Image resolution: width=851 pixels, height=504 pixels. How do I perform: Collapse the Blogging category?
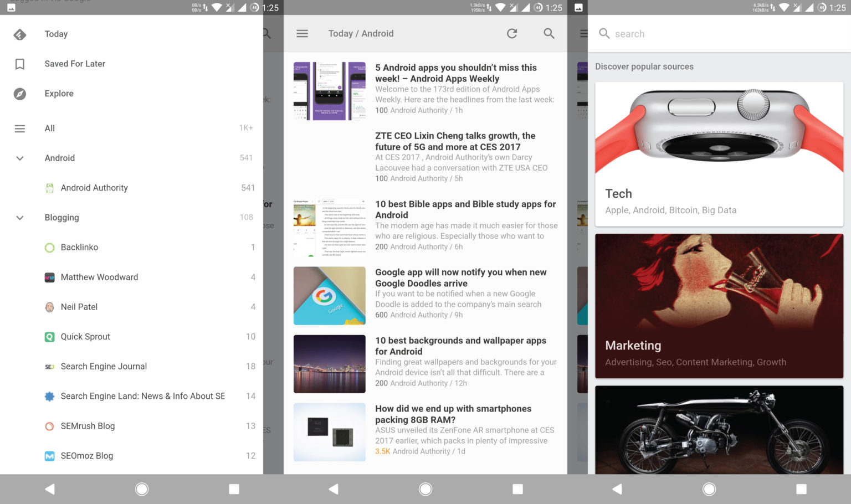[20, 218]
